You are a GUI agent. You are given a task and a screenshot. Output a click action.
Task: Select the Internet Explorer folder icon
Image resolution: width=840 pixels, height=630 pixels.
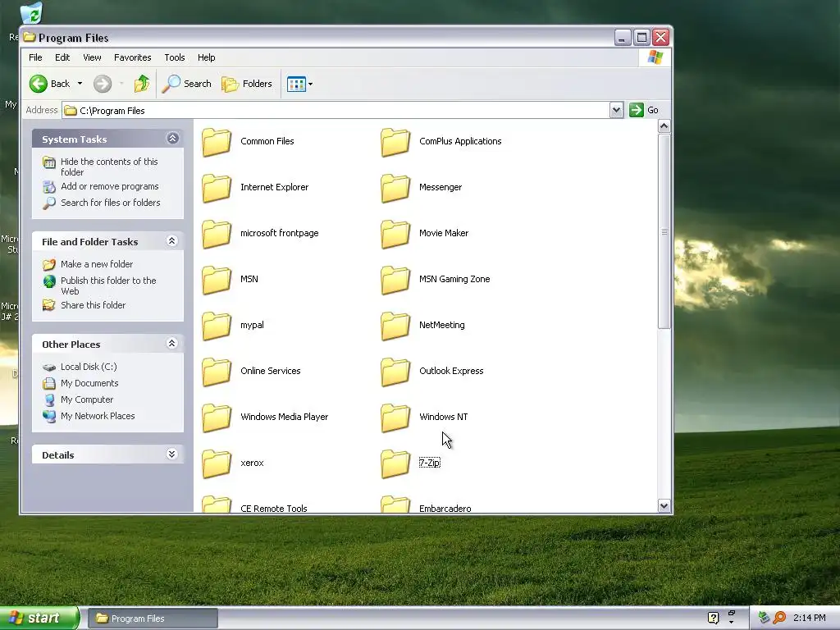pyautogui.click(x=217, y=188)
